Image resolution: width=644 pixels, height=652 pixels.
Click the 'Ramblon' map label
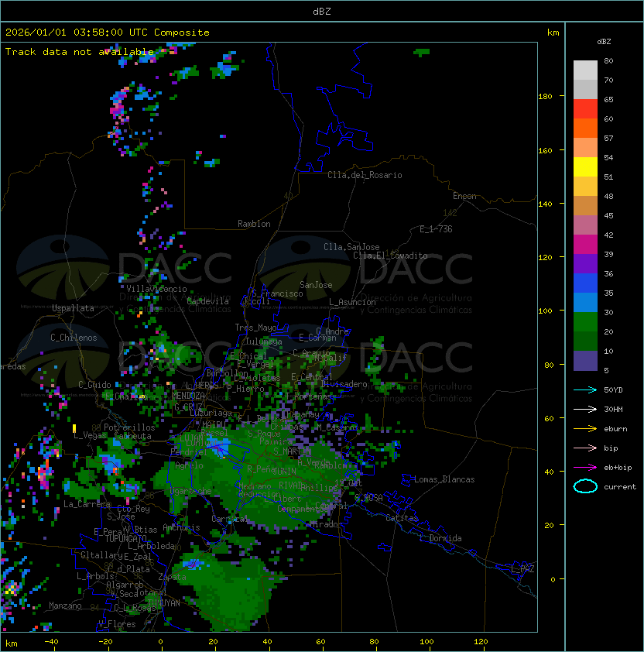click(254, 224)
